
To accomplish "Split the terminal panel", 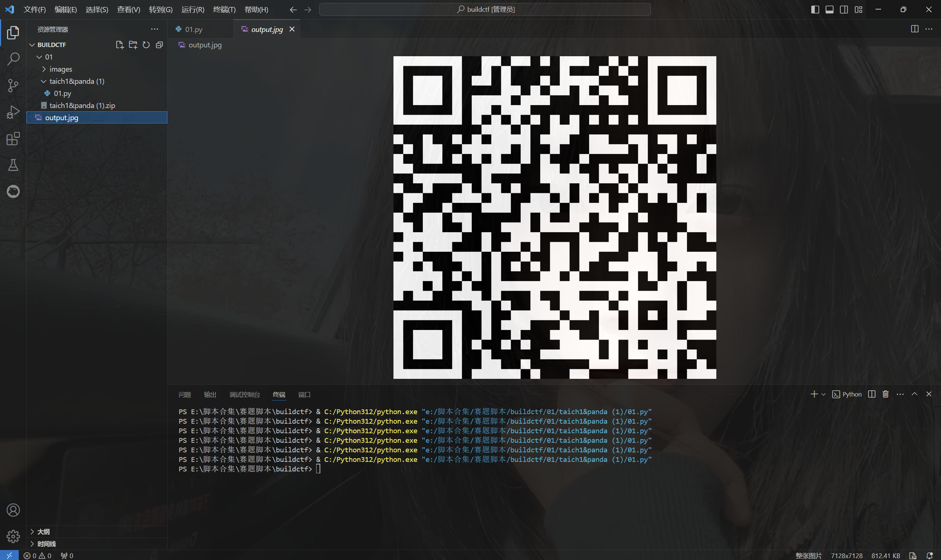I will [x=872, y=394].
